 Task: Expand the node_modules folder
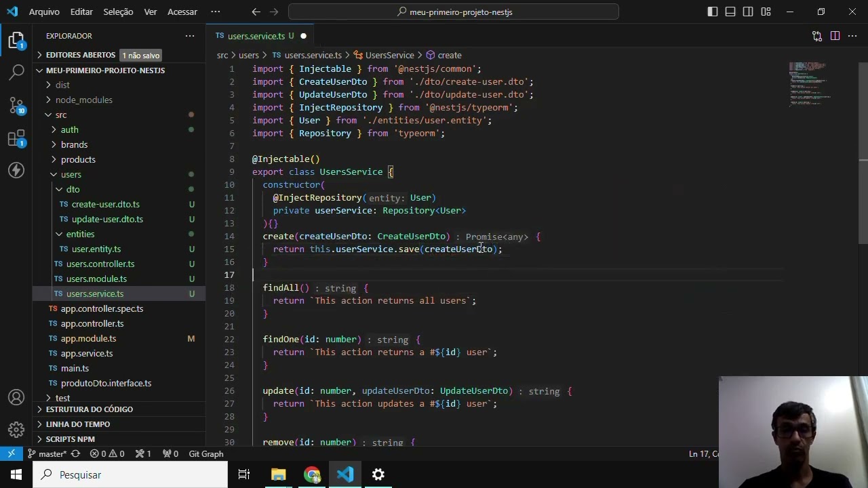click(119, 100)
